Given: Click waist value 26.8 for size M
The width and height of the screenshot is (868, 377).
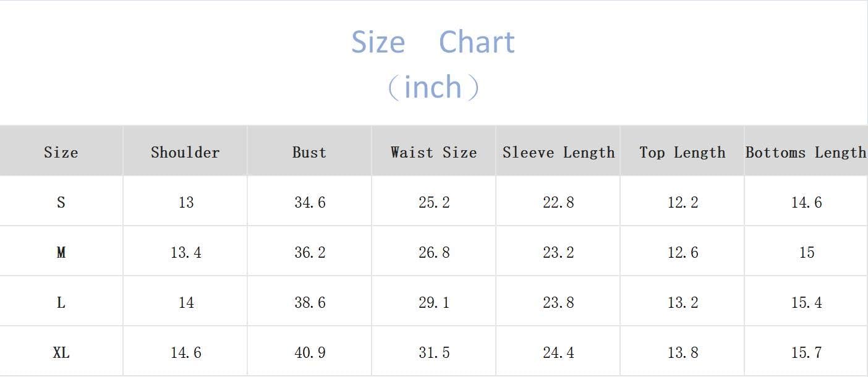Looking at the screenshot, I should 434,252.
